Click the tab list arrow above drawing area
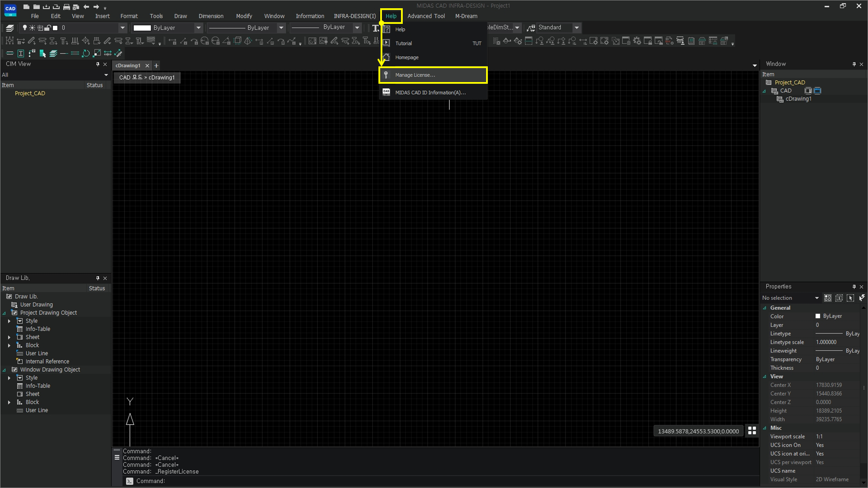868x488 pixels. (x=755, y=66)
